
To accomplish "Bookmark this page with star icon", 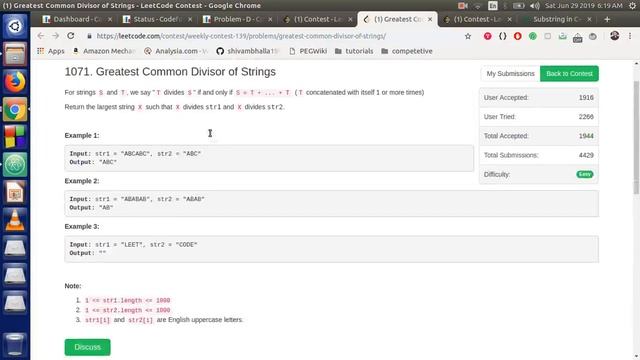I will (468, 36).
